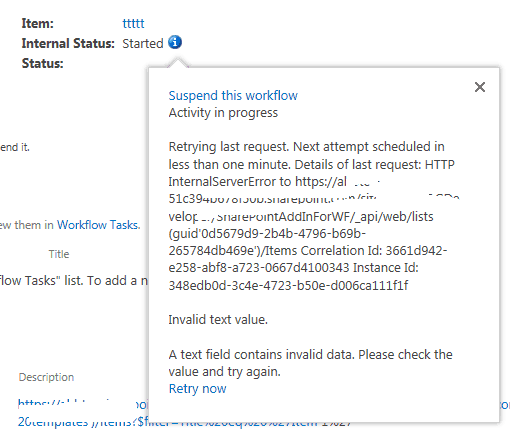Click the blue info icon next to Started
The height and width of the screenshot is (430, 510).
(x=175, y=42)
